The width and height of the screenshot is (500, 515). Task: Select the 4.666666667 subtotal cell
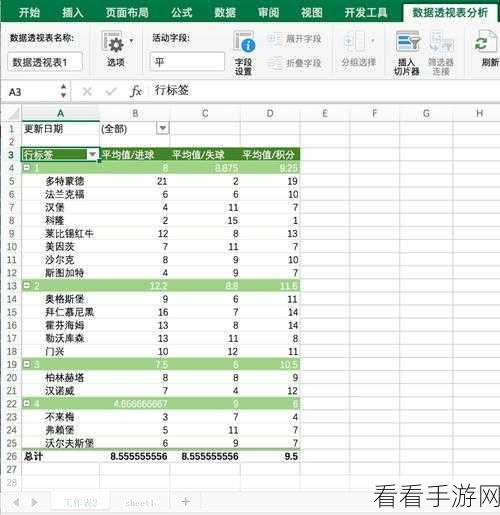coord(135,404)
